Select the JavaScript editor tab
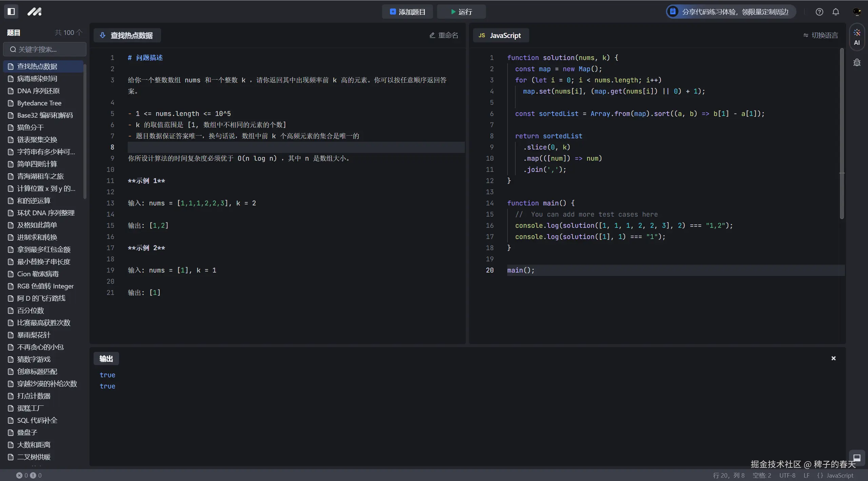This screenshot has height=481, width=868. tap(500, 35)
